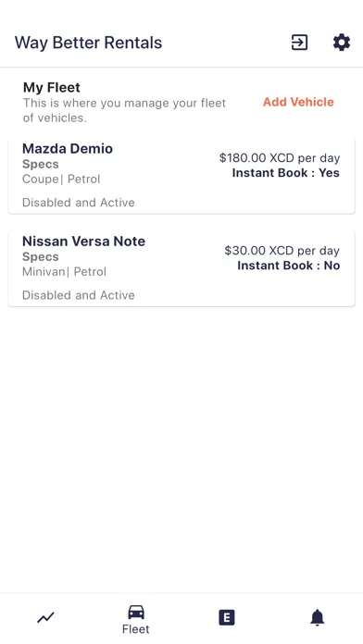Tap Instant Book : No text
This screenshot has height=644, width=363.
289,266
